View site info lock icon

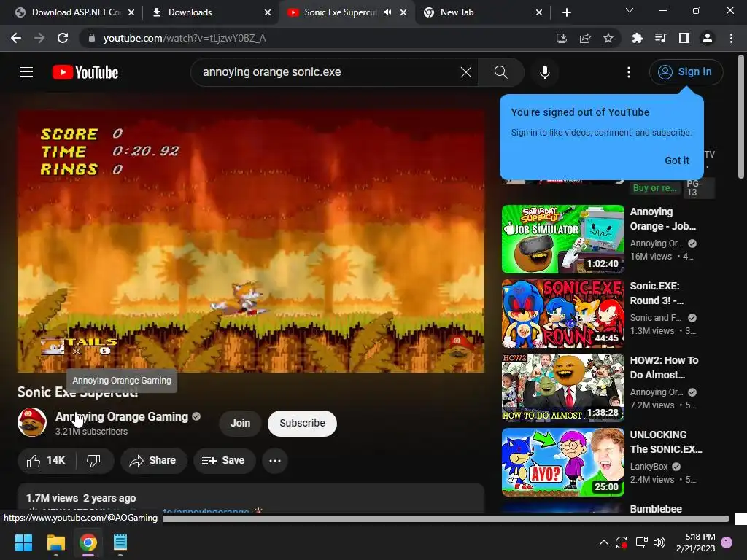(x=92, y=38)
